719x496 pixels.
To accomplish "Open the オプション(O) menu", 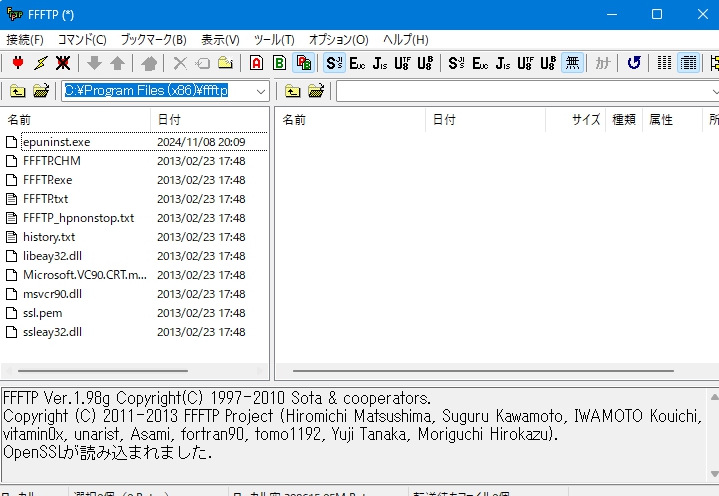I will coord(338,40).
